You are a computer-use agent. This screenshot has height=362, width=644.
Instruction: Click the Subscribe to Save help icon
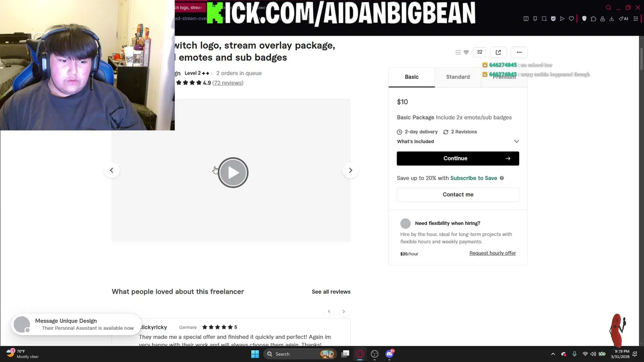pos(502,178)
